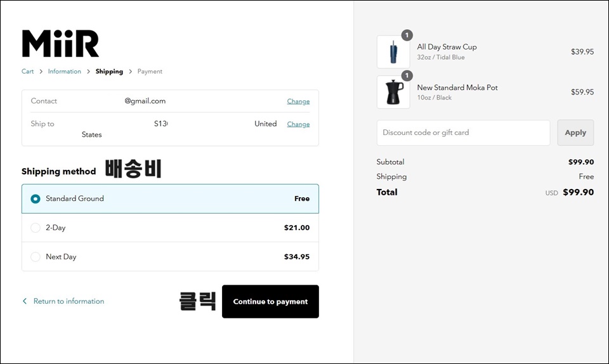Click the Free label in Standard Ground row

(x=302, y=198)
